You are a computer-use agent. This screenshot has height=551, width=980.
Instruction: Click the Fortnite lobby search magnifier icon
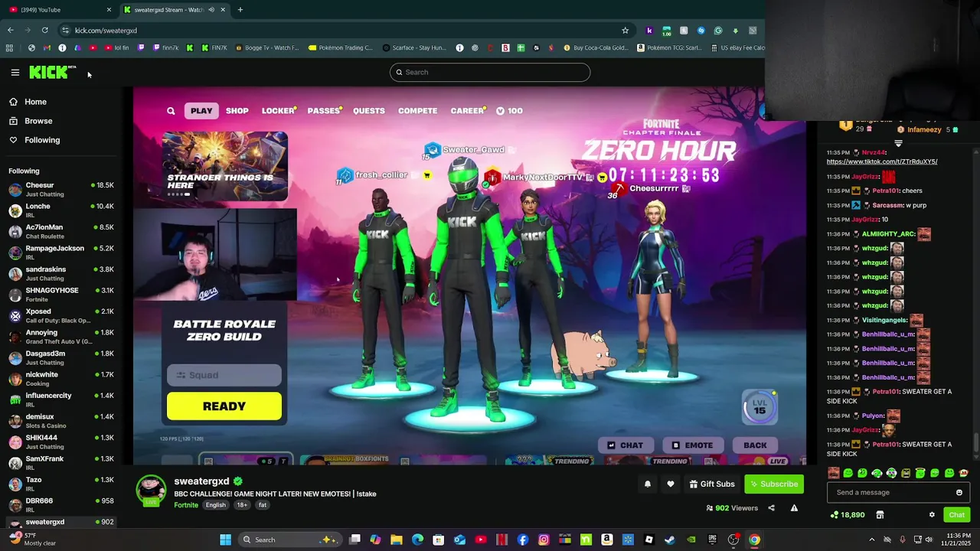pos(171,111)
